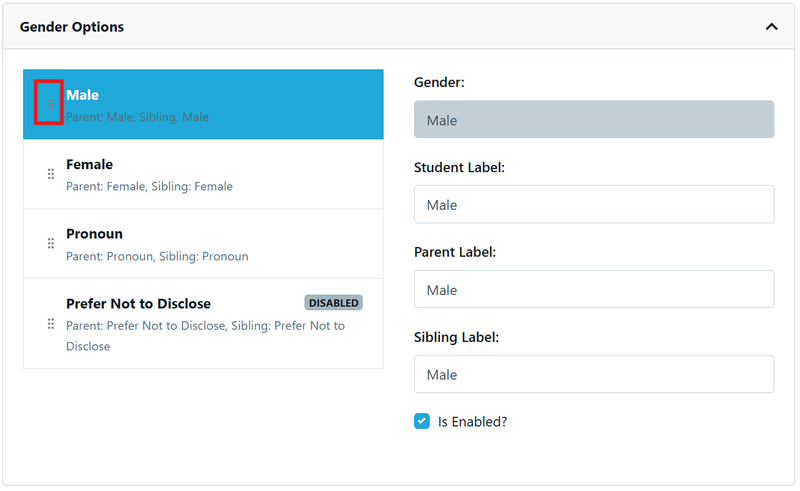800x491 pixels.
Task: Click the 'Sibling Label:' heading
Action: click(x=456, y=337)
